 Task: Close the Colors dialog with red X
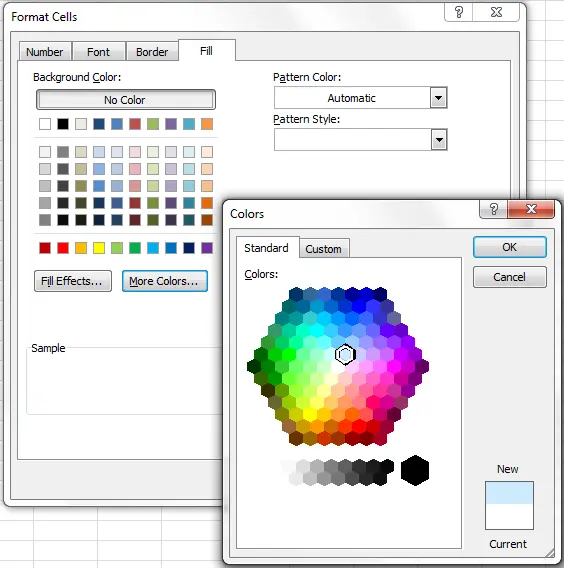[531, 209]
